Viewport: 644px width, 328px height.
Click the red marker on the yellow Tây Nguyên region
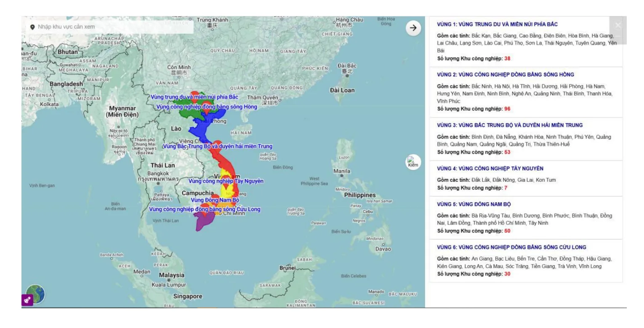tap(225, 186)
